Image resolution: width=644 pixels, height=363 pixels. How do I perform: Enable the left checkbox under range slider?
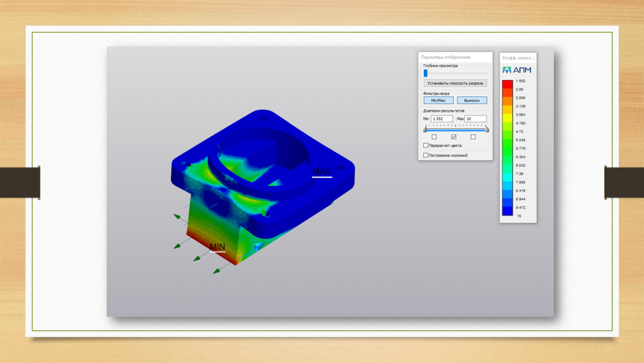click(x=434, y=137)
